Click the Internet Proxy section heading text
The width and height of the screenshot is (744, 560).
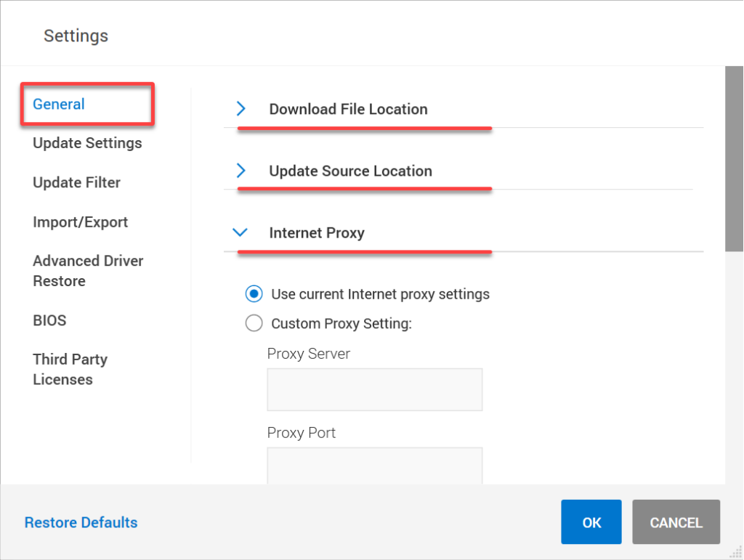317,233
